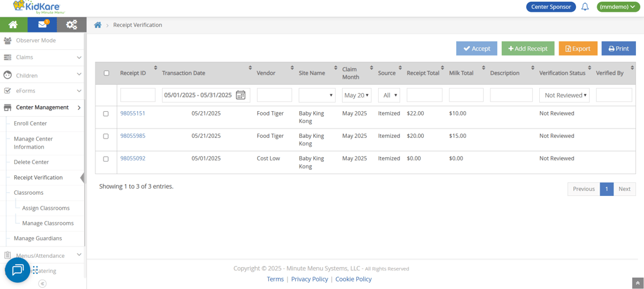Open receipt 98055985 link
Viewport: 644px width, 289px height.
coord(132,136)
